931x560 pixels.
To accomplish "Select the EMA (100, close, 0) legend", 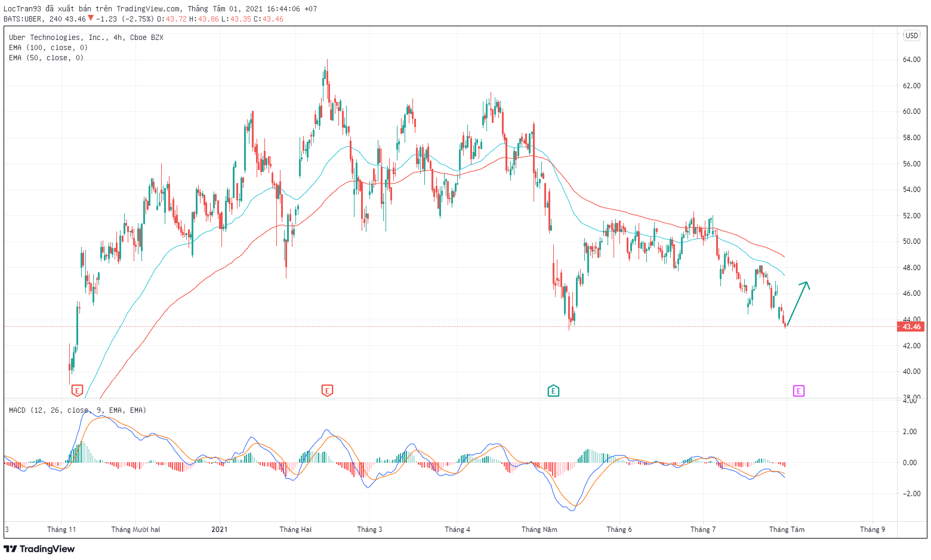I will pyautogui.click(x=48, y=48).
